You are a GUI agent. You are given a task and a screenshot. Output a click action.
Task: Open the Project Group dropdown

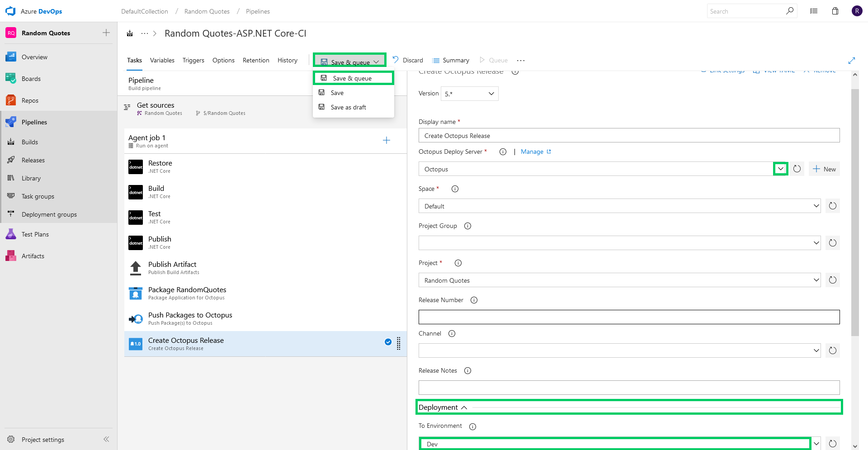[x=620, y=243]
